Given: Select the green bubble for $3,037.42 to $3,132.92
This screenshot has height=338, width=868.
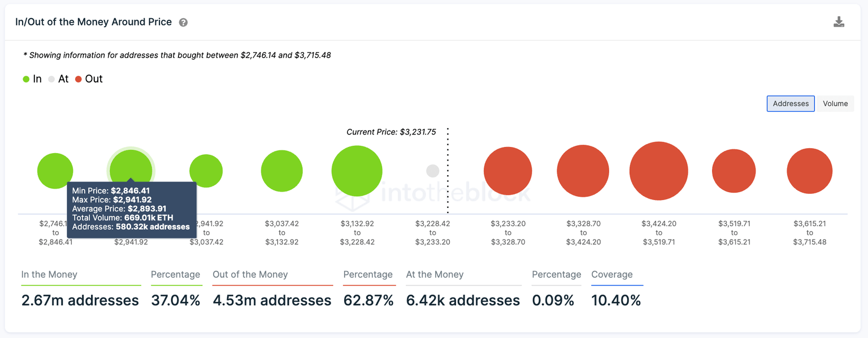Looking at the screenshot, I should point(281,171).
